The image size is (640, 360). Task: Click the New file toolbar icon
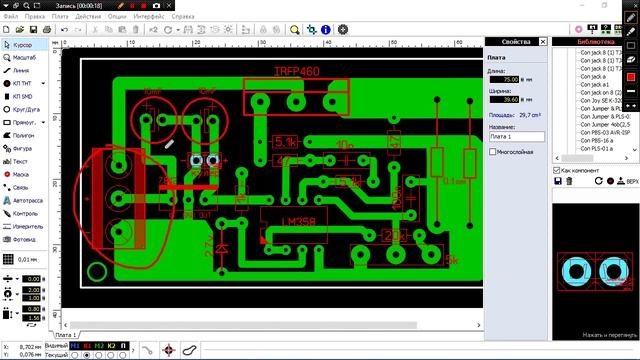coord(6,30)
